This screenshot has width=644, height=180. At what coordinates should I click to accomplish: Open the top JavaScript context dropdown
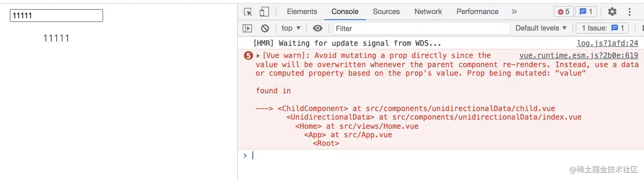291,28
